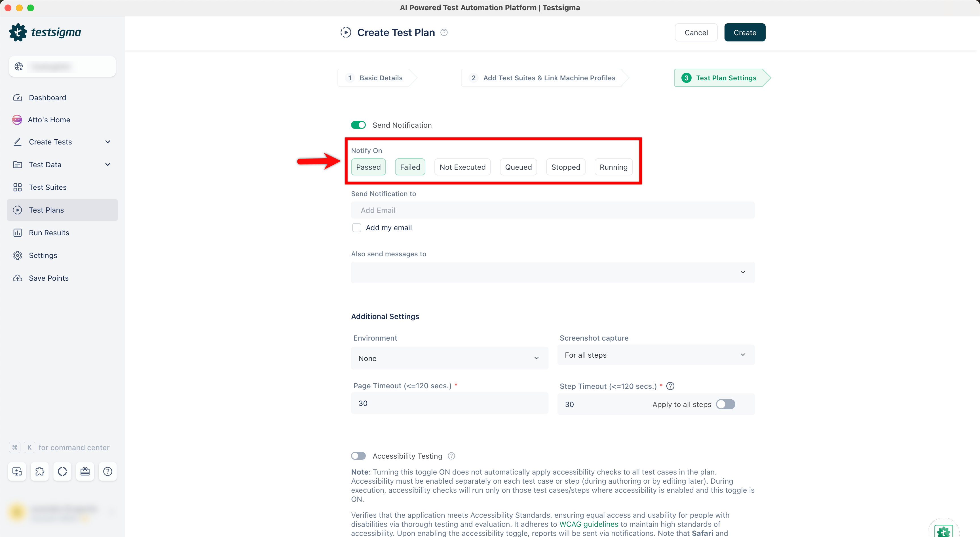This screenshot has height=537, width=980.
Task: Click the Cancel button
Action: coord(696,33)
